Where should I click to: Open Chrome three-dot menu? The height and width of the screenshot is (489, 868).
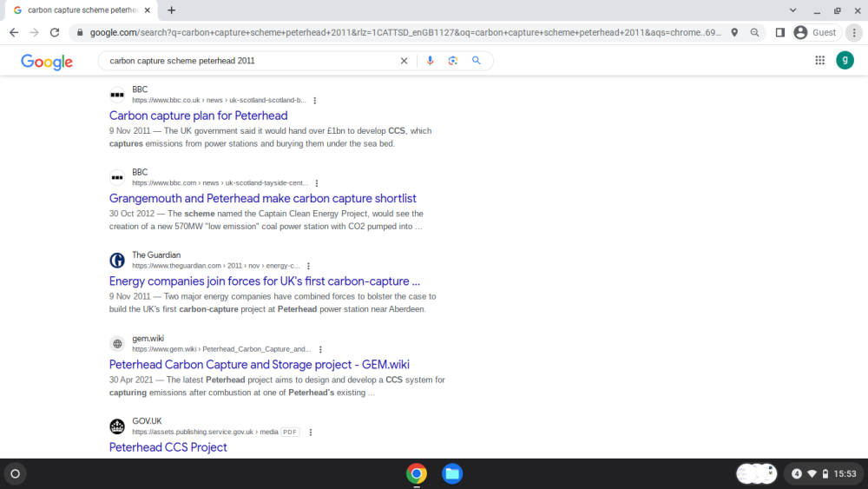pos(854,33)
